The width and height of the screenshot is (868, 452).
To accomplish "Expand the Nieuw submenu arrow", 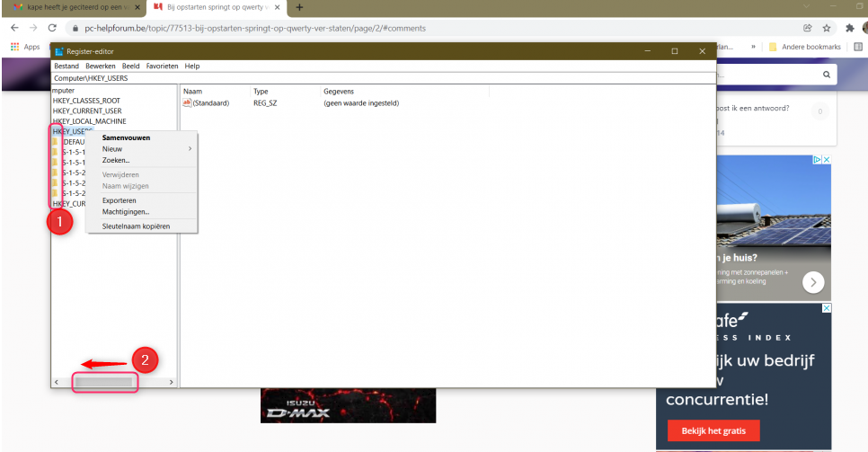I will pos(190,149).
